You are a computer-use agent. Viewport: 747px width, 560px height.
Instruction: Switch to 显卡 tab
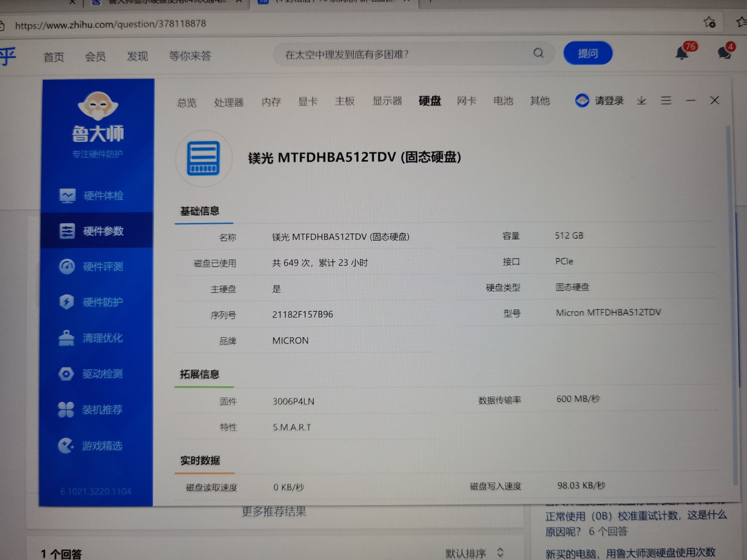[308, 101]
